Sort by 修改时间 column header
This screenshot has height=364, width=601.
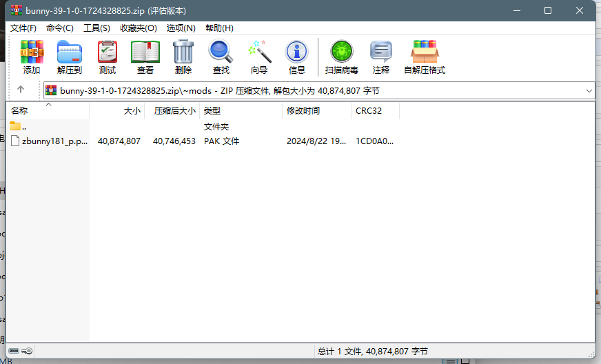[x=316, y=111]
